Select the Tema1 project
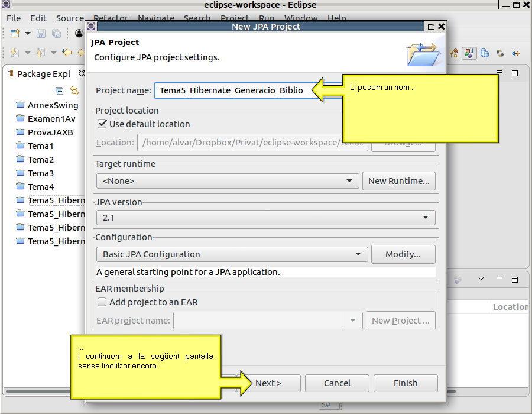Image resolution: width=532 pixels, height=414 pixels. click(x=40, y=146)
